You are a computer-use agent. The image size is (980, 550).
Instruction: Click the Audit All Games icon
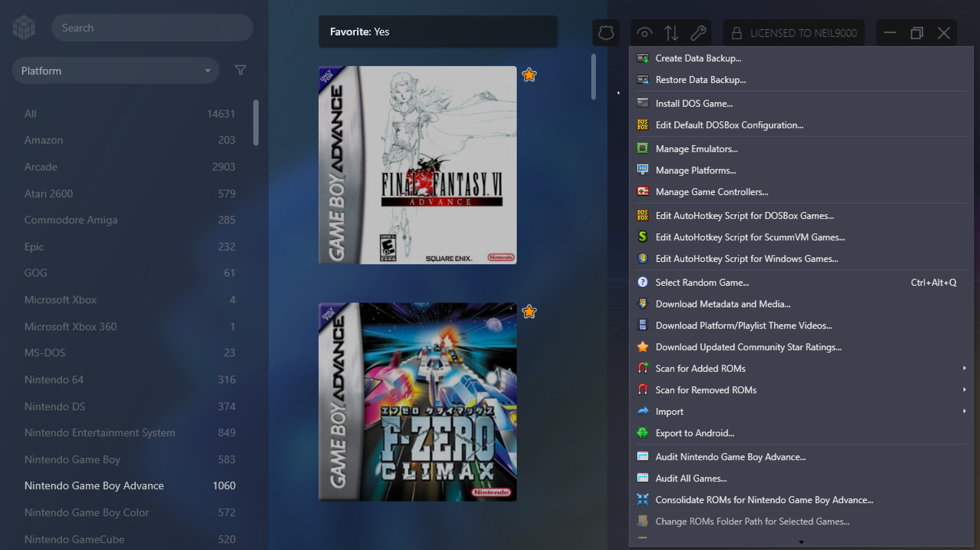coord(642,478)
